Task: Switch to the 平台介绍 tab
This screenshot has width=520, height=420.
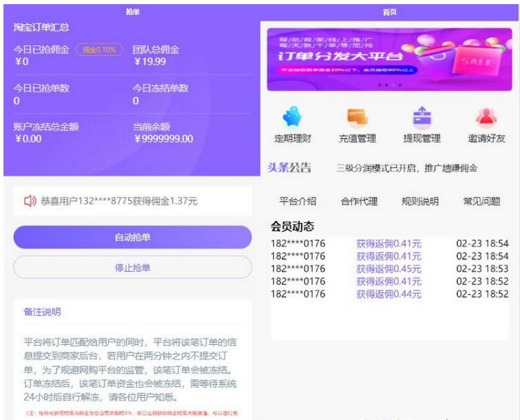Action: (x=298, y=202)
